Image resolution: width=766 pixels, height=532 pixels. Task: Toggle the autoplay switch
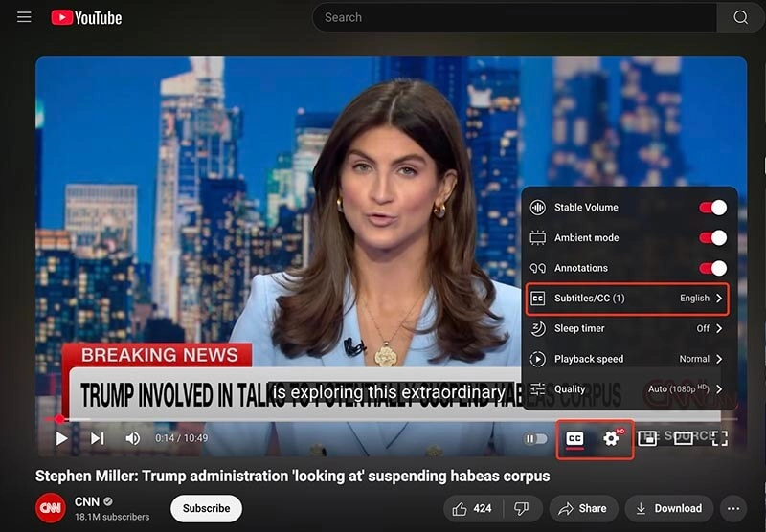tap(536, 439)
